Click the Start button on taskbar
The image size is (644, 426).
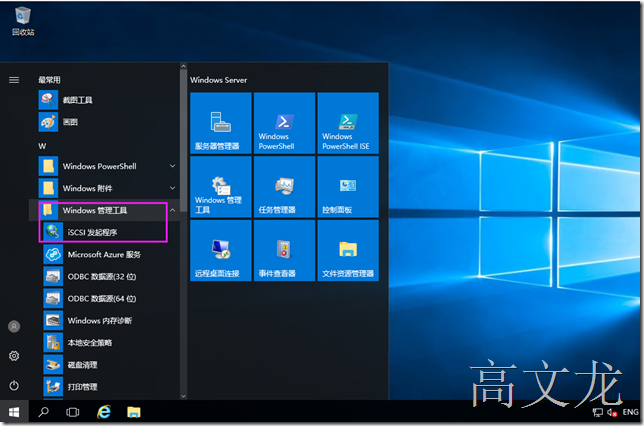[14, 412]
